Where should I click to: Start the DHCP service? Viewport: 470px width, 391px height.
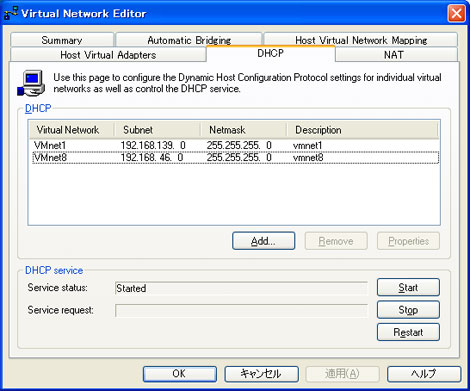408,287
